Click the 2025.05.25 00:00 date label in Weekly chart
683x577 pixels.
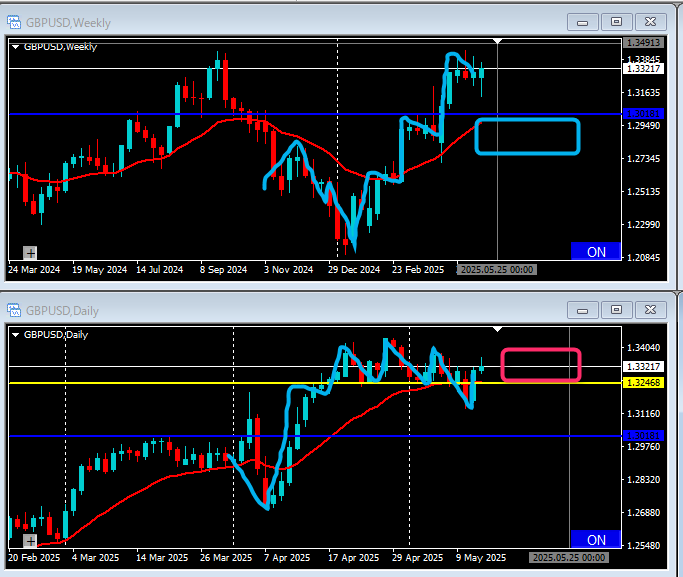point(497,270)
